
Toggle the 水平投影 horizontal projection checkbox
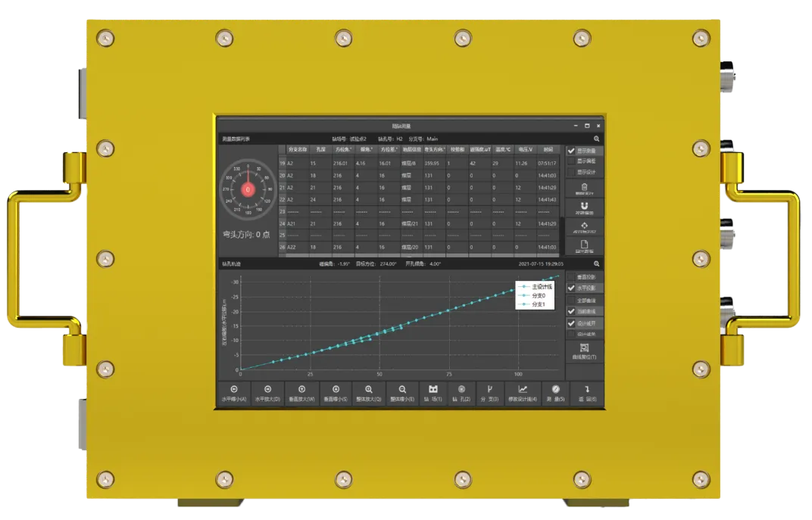click(571, 288)
